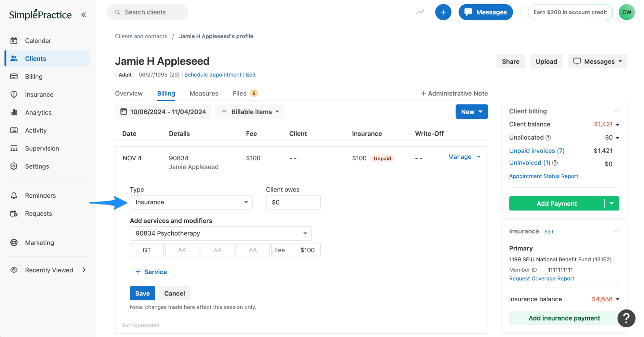Viewport: 644px width, 337px height.
Task: Follow the Clients and contacts breadcrumb
Action: (x=141, y=36)
